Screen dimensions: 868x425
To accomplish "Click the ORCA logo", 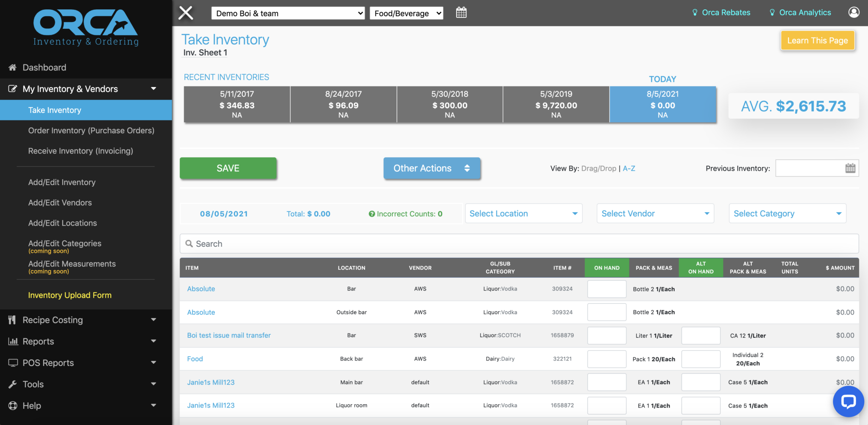I will pyautogui.click(x=86, y=27).
